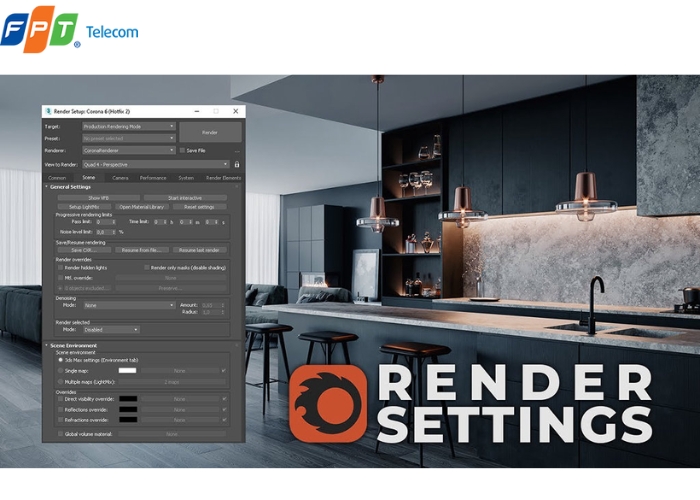Open the Denoising Mode dropdown
The width and height of the screenshot is (700, 500).
(x=129, y=305)
